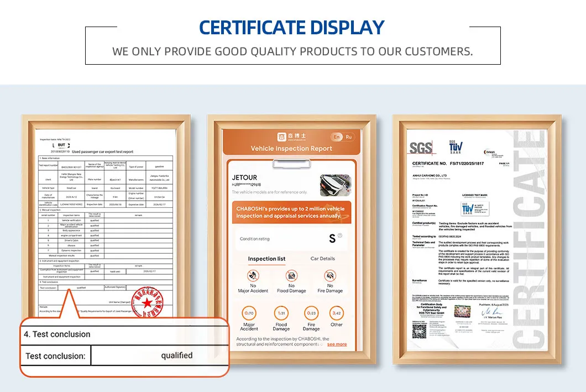
Task: Click the No Major Accident icon
Action: click(x=253, y=276)
